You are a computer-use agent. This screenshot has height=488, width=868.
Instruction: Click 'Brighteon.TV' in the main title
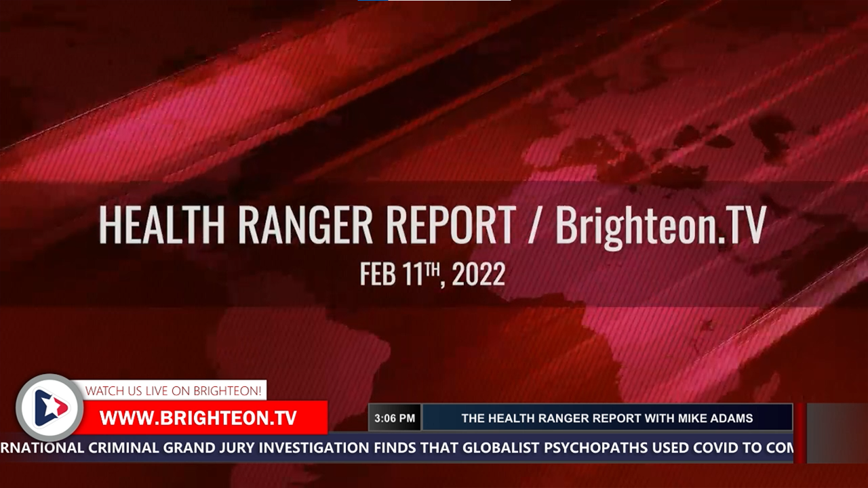coord(660,225)
